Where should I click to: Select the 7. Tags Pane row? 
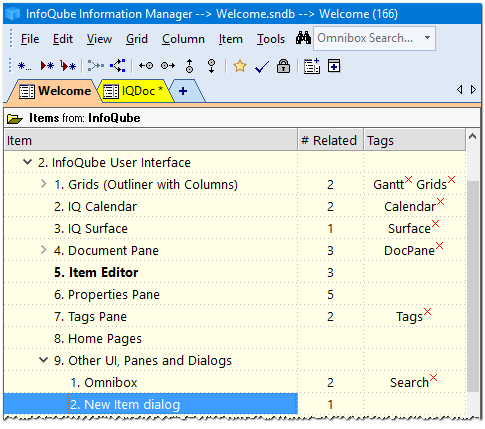pyautogui.click(x=235, y=316)
